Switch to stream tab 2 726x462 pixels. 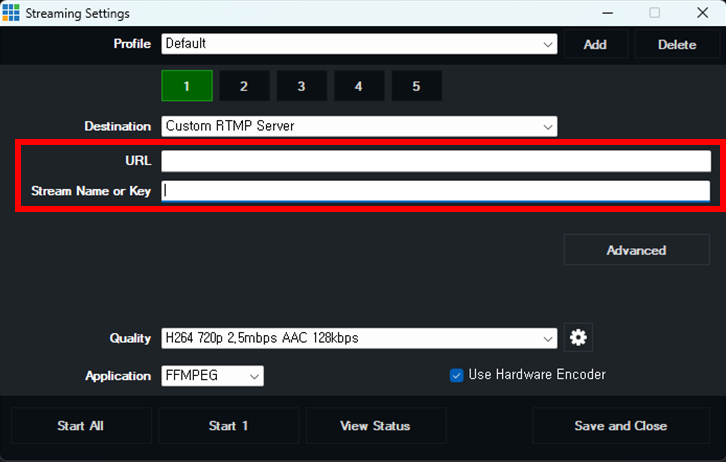click(x=244, y=86)
